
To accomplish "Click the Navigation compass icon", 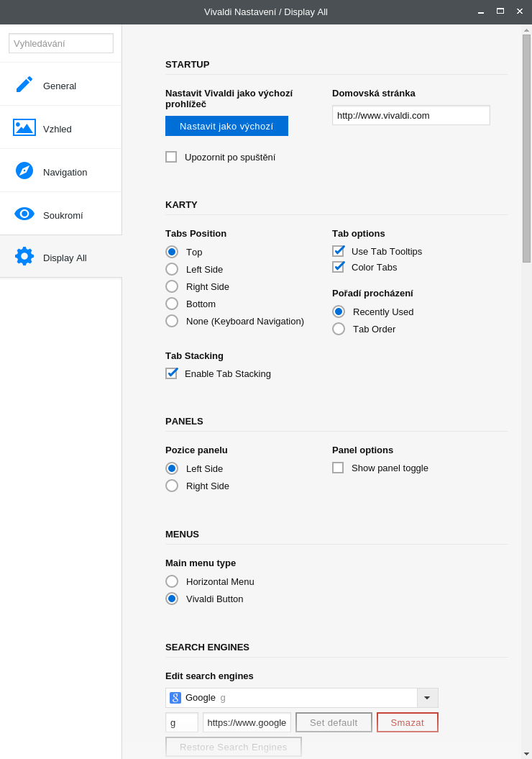I will [x=24, y=171].
